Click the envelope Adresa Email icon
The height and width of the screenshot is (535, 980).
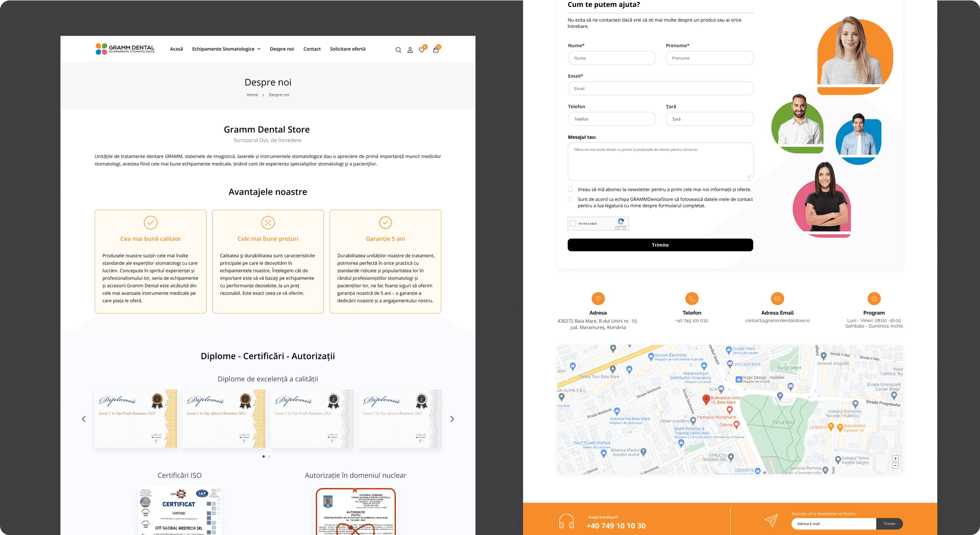coord(777,299)
